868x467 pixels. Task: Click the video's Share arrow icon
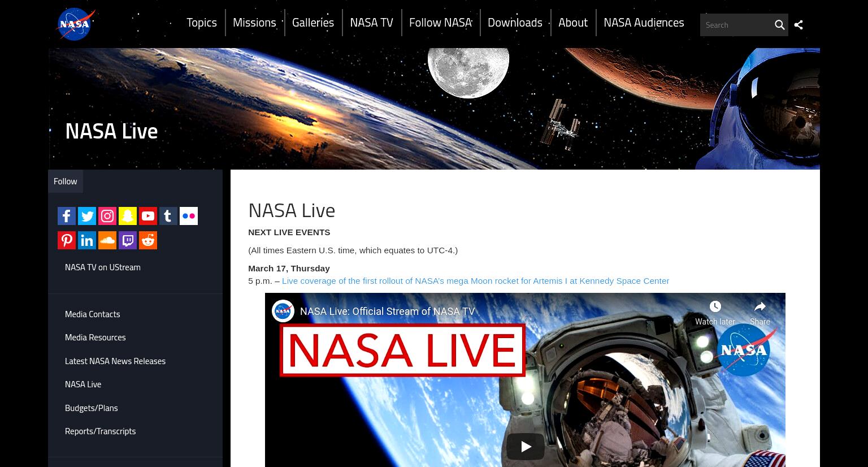(760, 306)
